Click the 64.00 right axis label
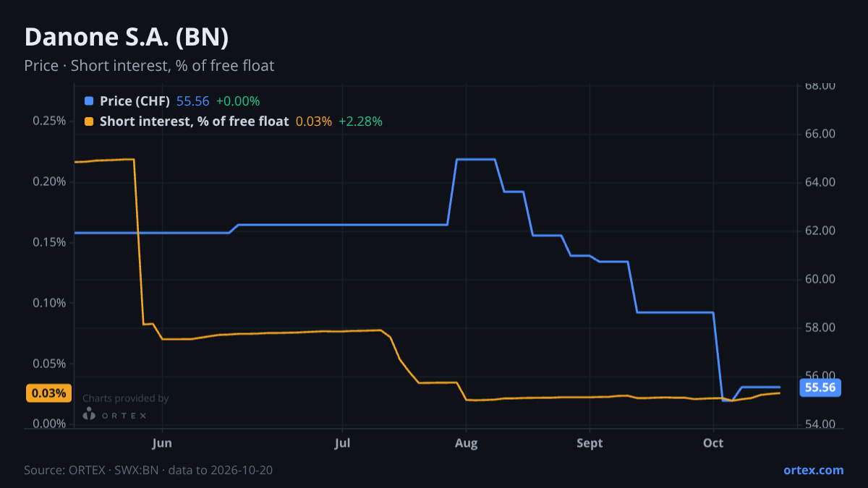Viewport: 868px width, 488px height. [820, 183]
